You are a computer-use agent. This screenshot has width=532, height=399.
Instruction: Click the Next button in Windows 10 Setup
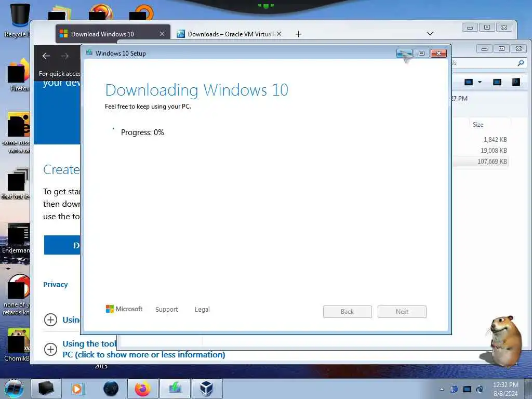coord(402,312)
